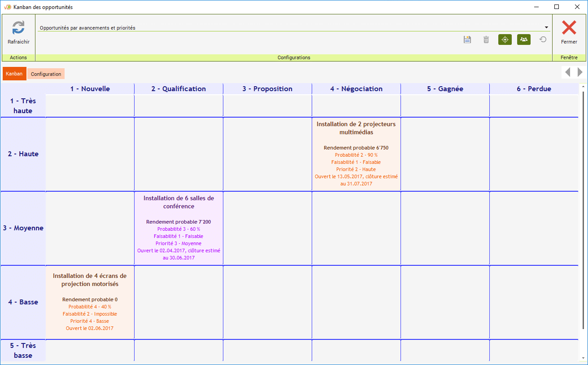Toggle the green crosshair target button

click(x=505, y=40)
